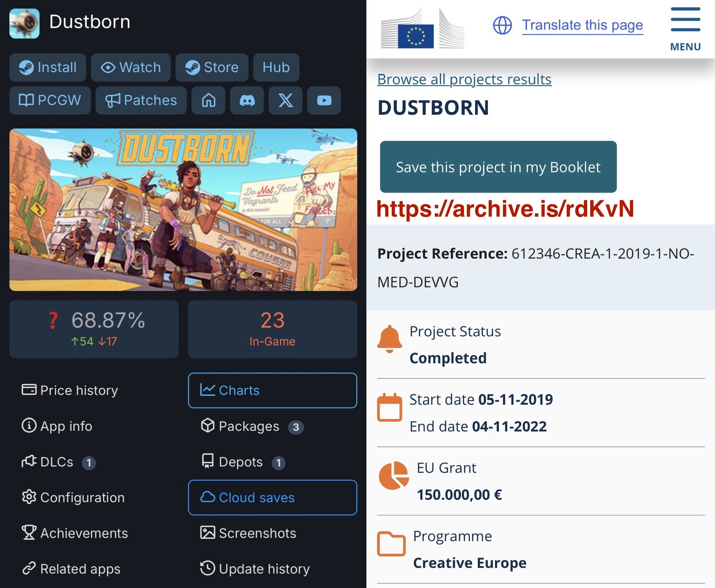Click the Completed status text
The width and height of the screenshot is (715, 588).
pyautogui.click(x=448, y=358)
